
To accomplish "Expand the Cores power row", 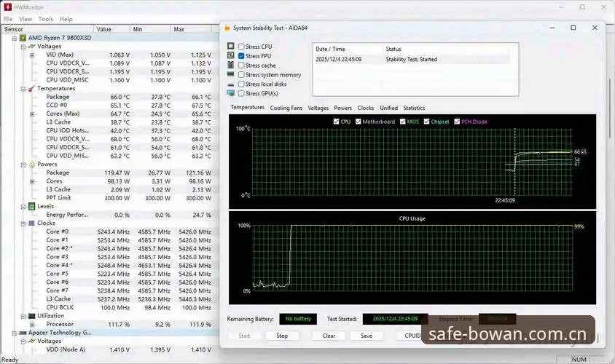I will click(32, 181).
